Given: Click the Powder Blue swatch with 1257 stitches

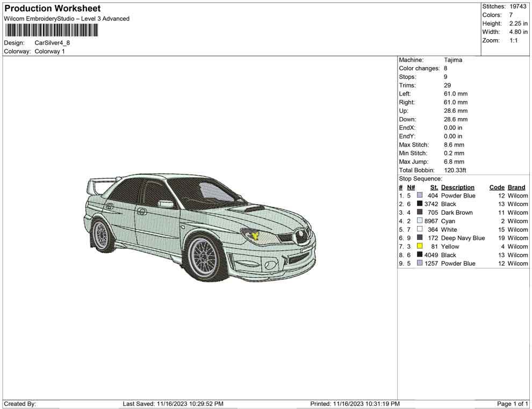Looking at the screenshot, I should pyautogui.click(x=420, y=263).
